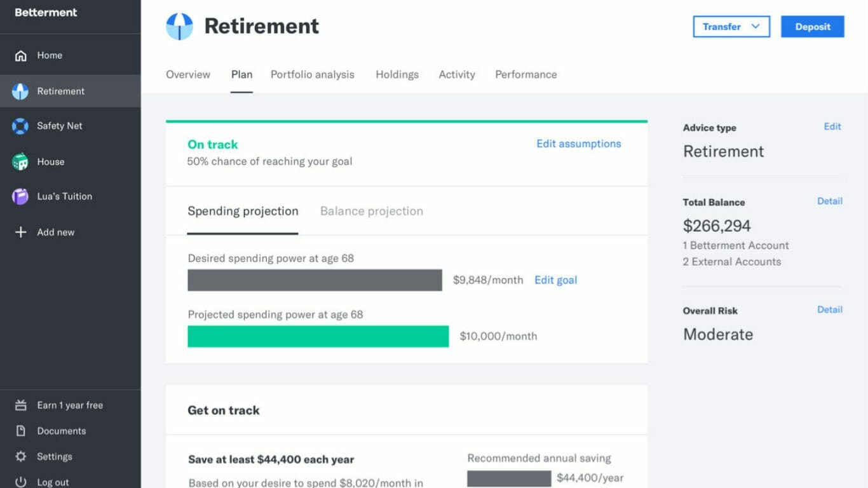Select the House goal icon
Viewport: 868px width, 488px height.
pos(20,161)
